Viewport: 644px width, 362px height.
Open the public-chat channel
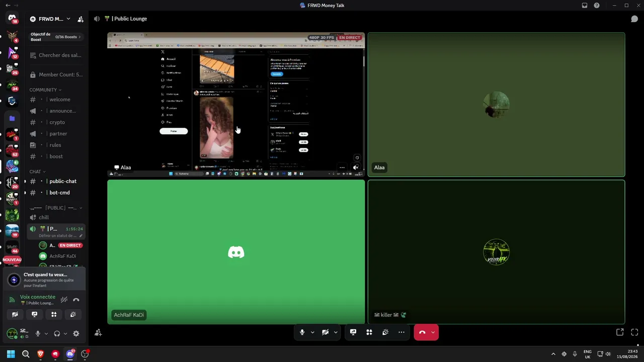[56, 181]
